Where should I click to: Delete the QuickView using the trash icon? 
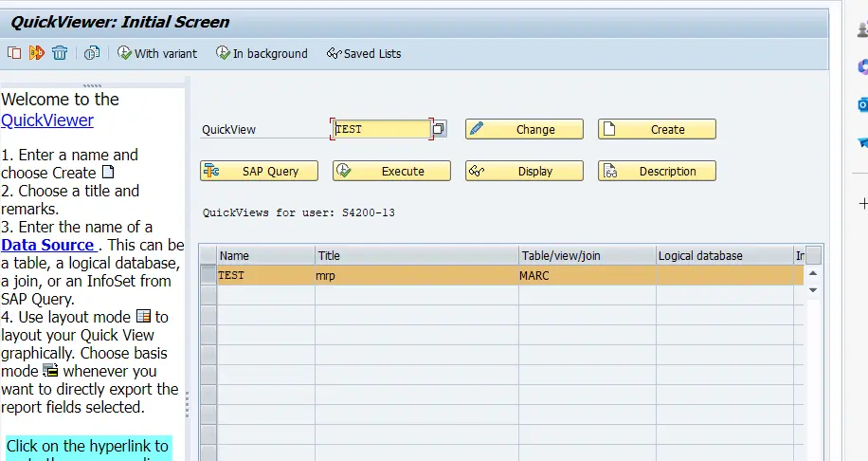pos(60,53)
